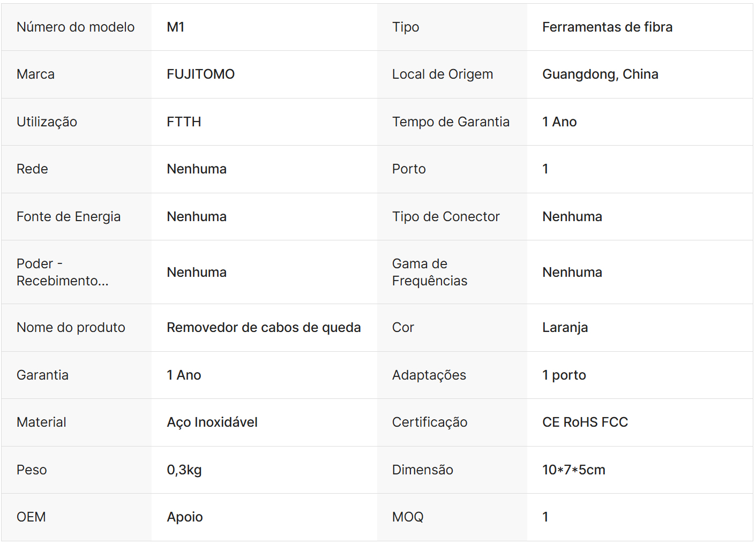
Task: Select the Apoio value beside OEM
Action: [x=185, y=517]
